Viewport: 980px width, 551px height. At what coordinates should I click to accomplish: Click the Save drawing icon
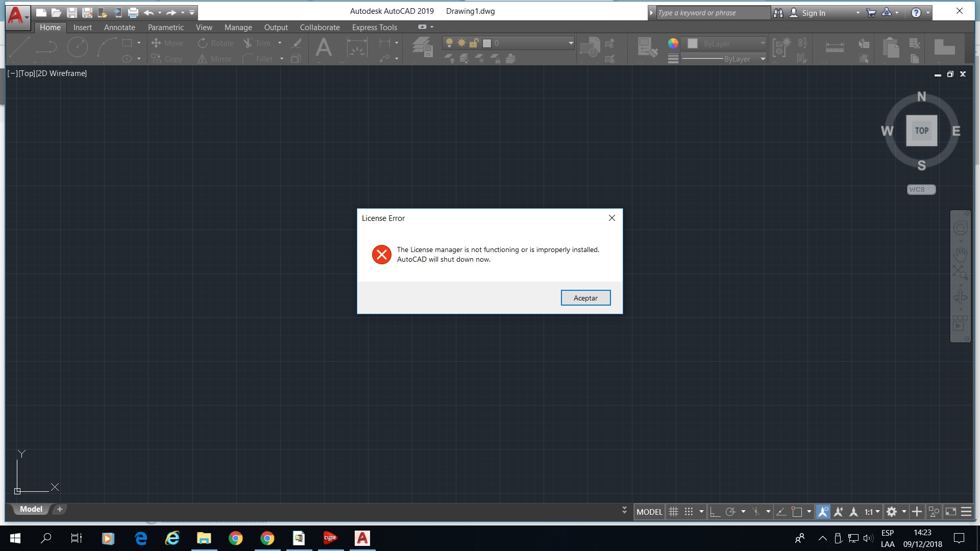(x=71, y=12)
